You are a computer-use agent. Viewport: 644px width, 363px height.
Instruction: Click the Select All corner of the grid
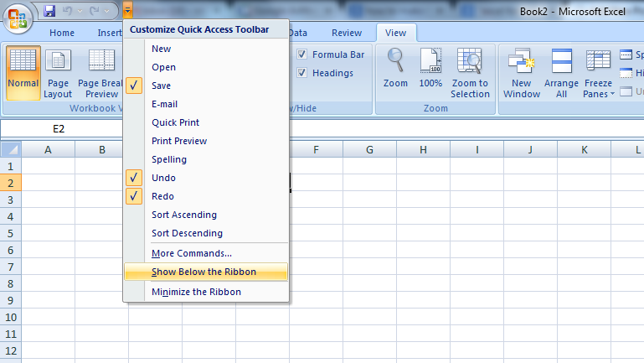click(11, 149)
